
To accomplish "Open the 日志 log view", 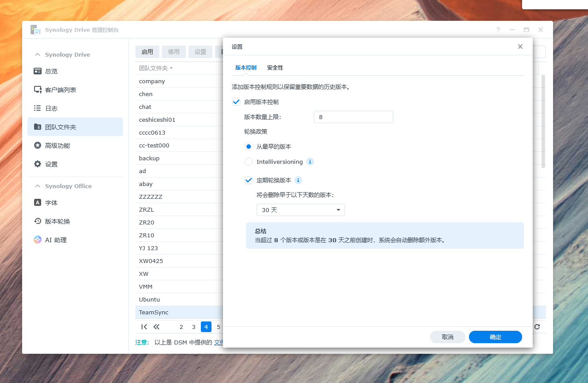I will point(51,108).
